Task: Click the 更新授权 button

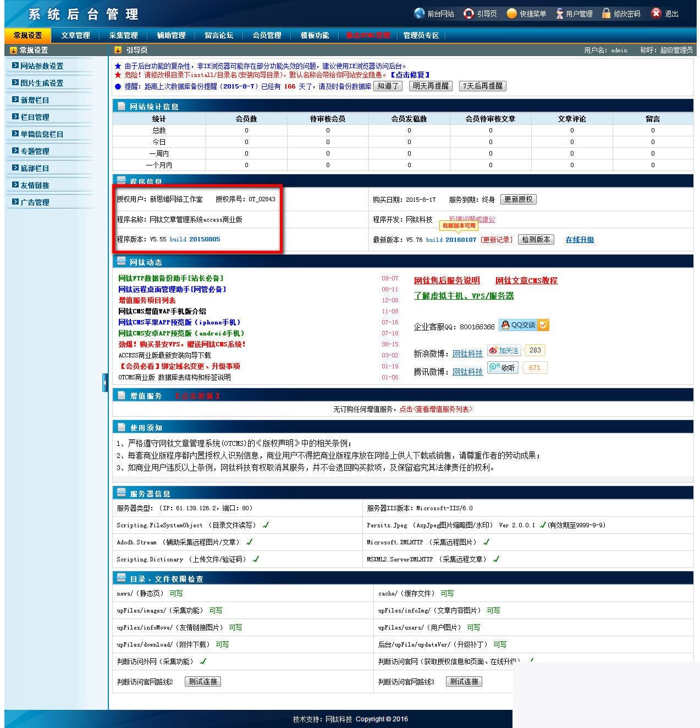Action: click(x=518, y=200)
